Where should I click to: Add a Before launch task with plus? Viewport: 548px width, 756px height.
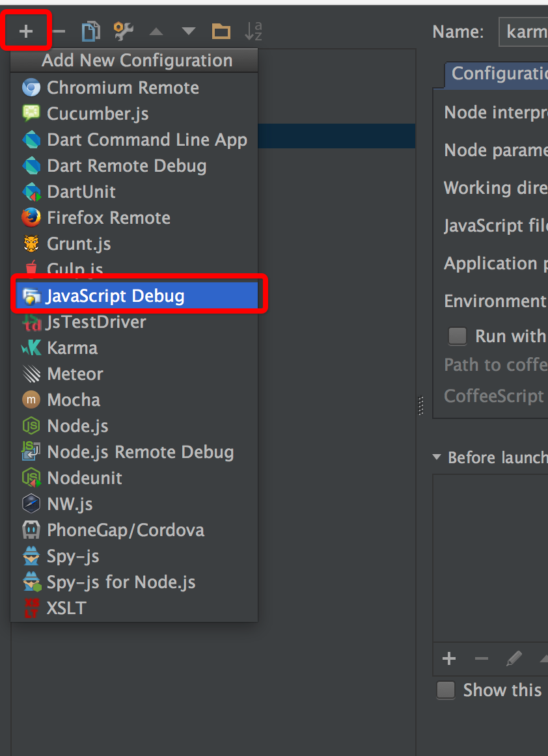point(449,658)
